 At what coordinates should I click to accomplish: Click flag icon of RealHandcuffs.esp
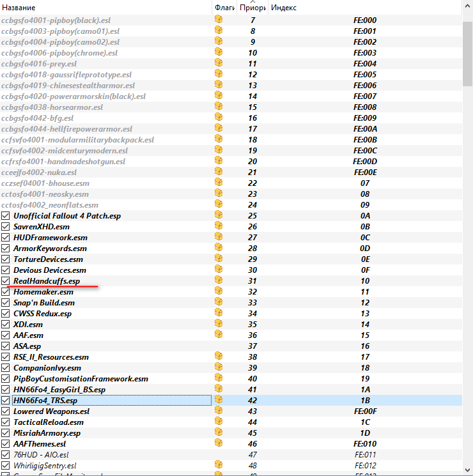(x=219, y=280)
